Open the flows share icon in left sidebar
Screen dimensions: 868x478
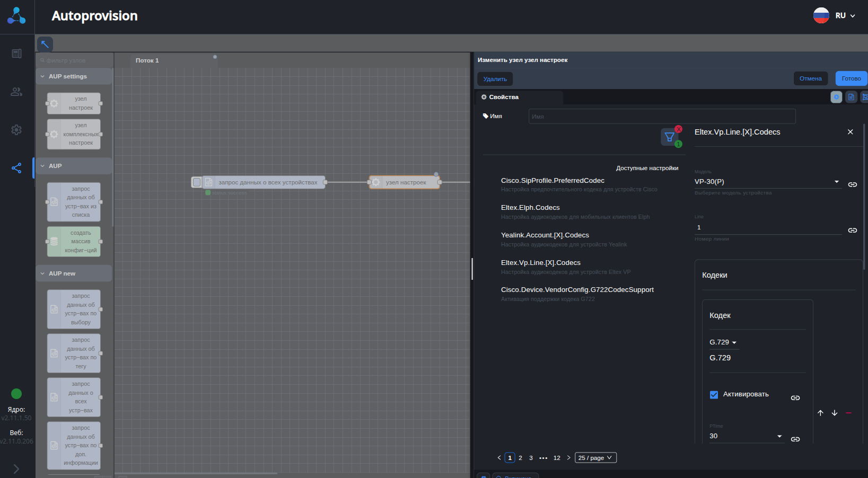click(x=16, y=168)
